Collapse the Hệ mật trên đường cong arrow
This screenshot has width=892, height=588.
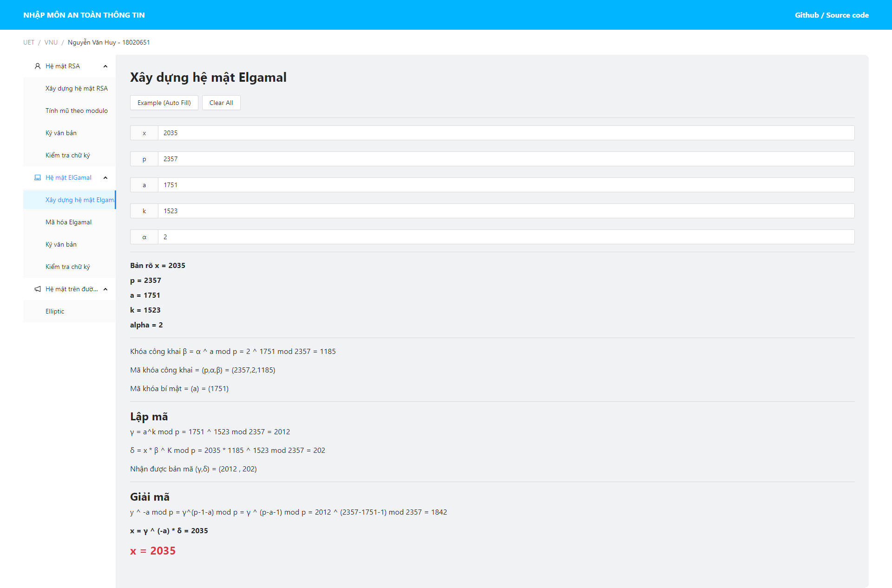click(105, 289)
